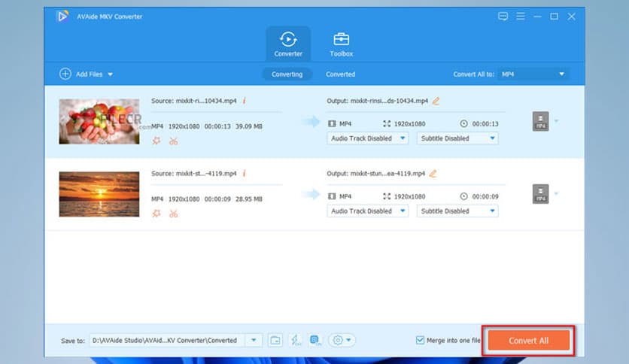Open the Converter tab
Screen dimensions: 629x364
pos(288,44)
